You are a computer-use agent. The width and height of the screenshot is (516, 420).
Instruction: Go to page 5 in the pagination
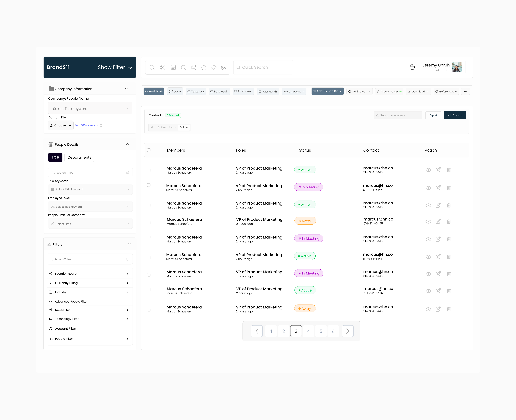[321, 331]
